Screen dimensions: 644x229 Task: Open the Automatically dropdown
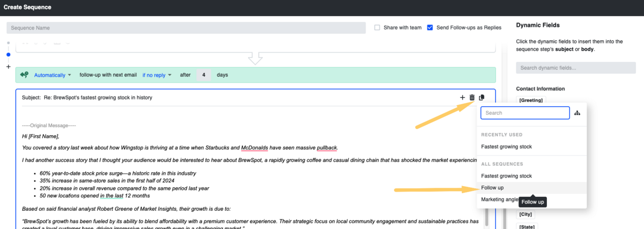pos(53,75)
